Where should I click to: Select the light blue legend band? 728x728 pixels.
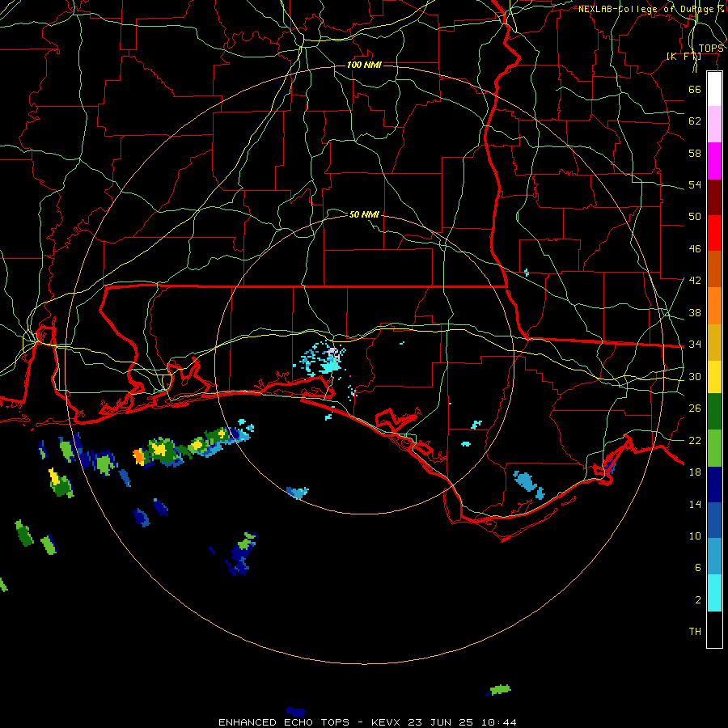[714, 557]
